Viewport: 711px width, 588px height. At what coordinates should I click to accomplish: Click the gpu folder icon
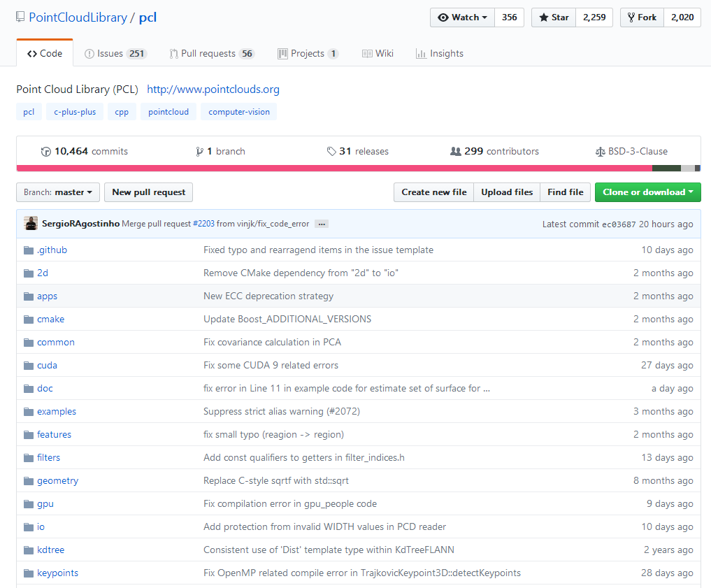pos(29,505)
